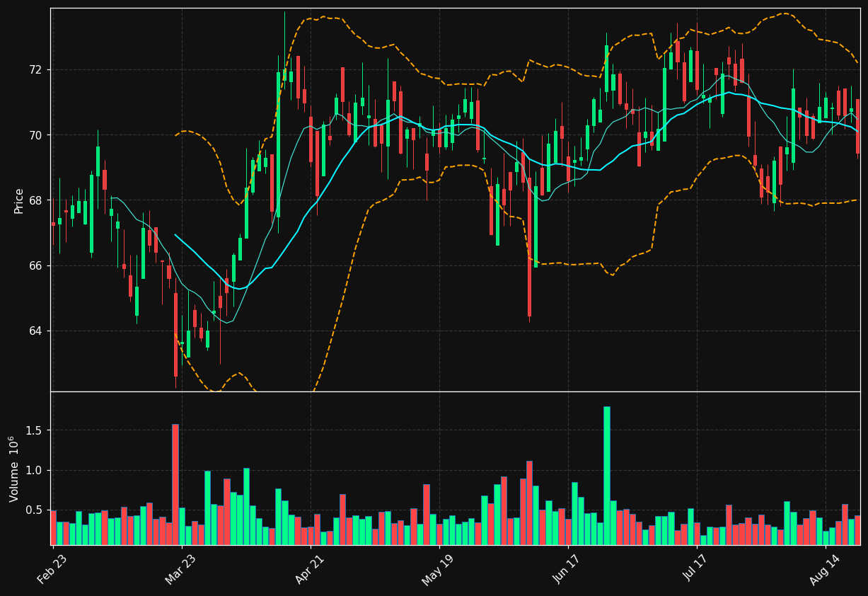Select the tallest red volume bar
868x596 pixels.
pyautogui.click(x=175, y=484)
